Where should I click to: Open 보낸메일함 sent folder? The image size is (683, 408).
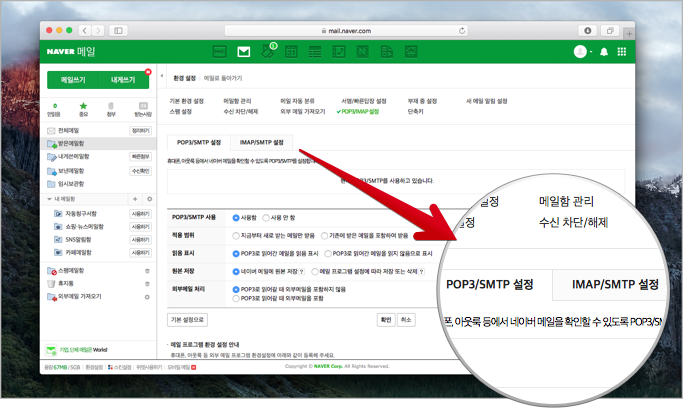pos(71,171)
